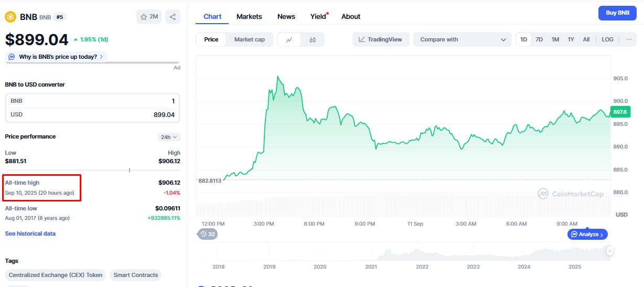
Task: Click the $899.04 price heading
Action: [x=37, y=39]
